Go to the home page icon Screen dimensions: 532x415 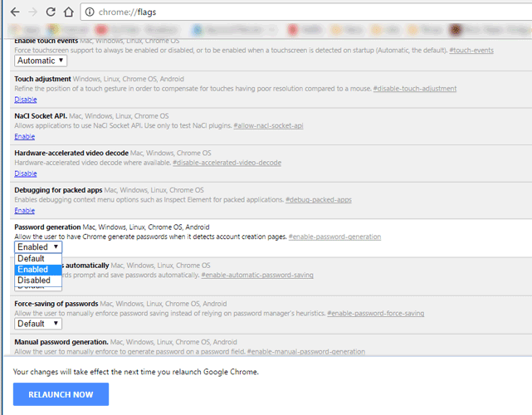(69, 12)
